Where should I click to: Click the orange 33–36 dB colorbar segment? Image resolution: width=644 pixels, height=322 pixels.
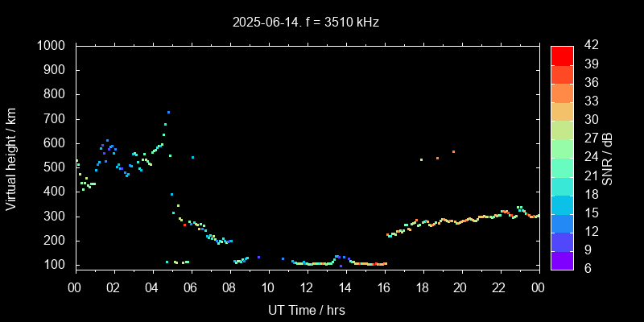tap(562, 93)
